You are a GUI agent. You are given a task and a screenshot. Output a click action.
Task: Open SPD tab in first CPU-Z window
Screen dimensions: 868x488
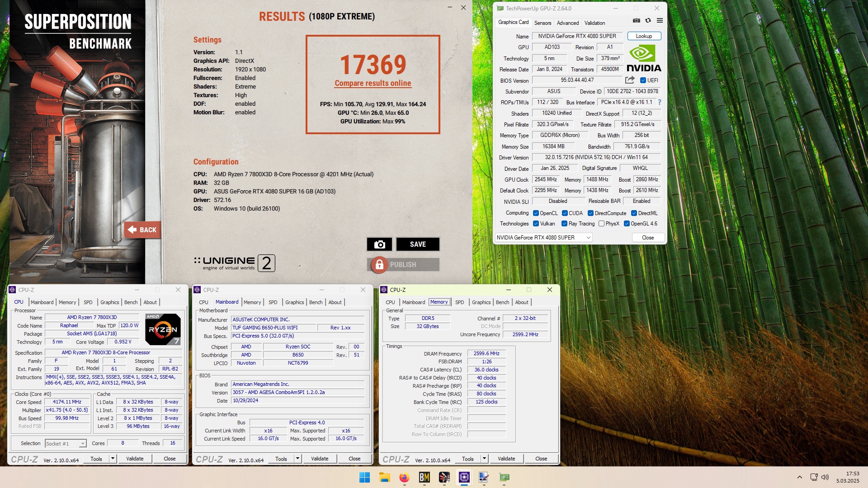coord(88,302)
